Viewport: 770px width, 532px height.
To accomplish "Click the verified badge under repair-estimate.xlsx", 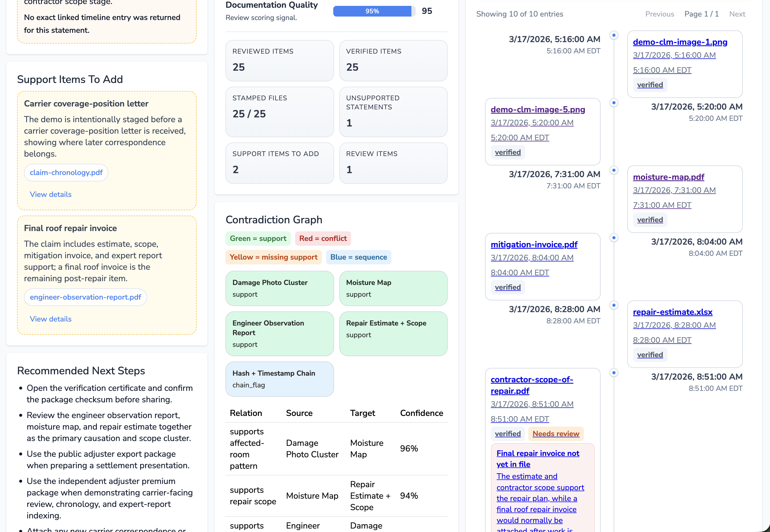I will 650,355.
